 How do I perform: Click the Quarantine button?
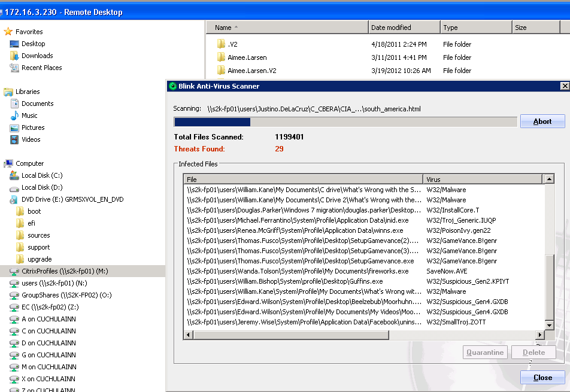(x=485, y=353)
